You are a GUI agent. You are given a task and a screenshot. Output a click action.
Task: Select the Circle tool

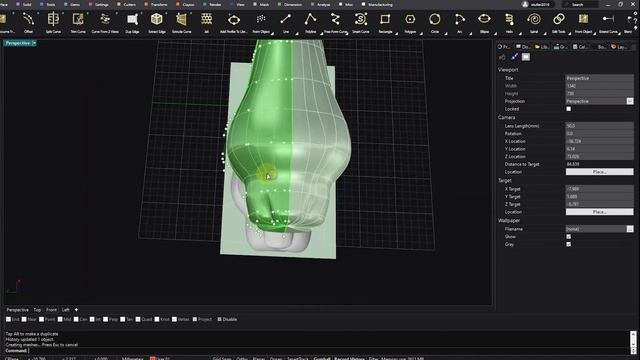pyautogui.click(x=435, y=22)
